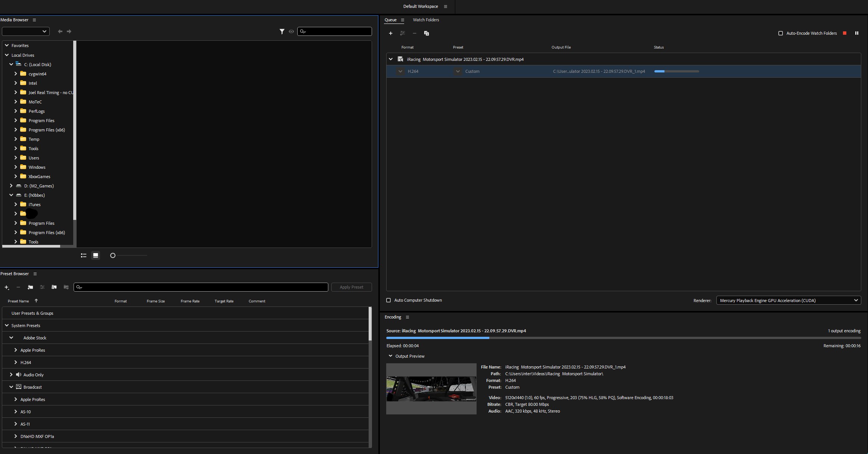The height and width of the screenshot is (454, 868).
Task: Click the Apply Preset button
Action: [351, 287]
